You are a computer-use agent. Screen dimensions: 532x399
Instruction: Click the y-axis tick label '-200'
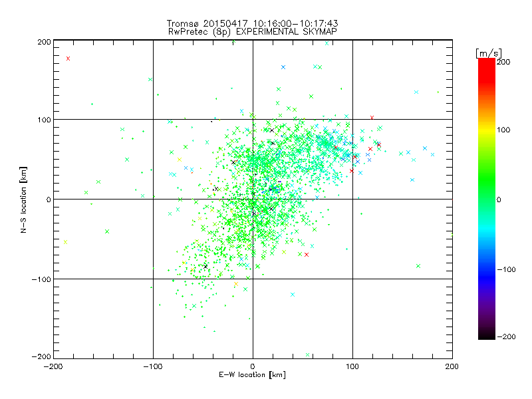point(41,356)
